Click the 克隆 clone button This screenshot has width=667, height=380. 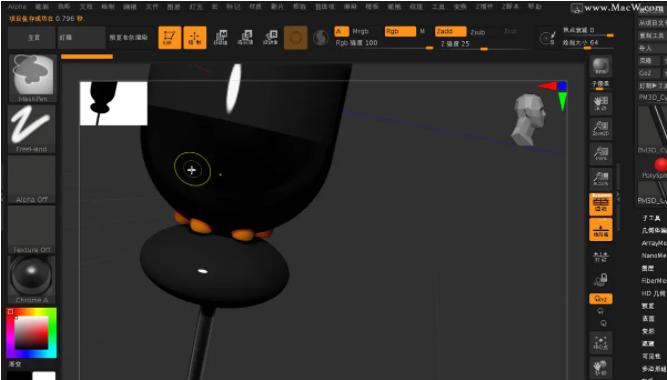coord(648,61)
